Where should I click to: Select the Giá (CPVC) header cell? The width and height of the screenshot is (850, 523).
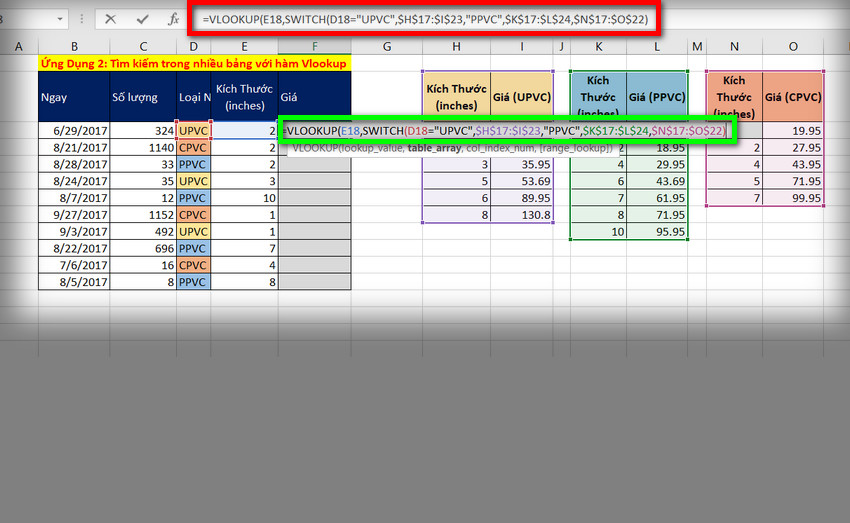click(793, 96)
